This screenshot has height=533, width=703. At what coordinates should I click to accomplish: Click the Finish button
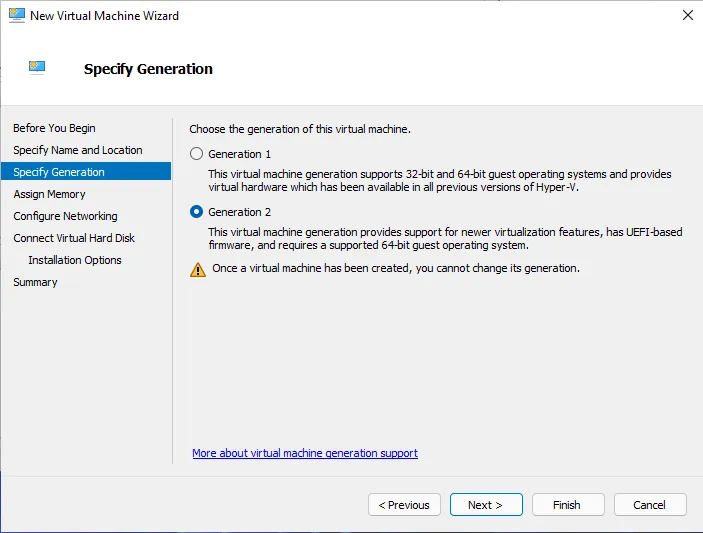pos(567,505)
